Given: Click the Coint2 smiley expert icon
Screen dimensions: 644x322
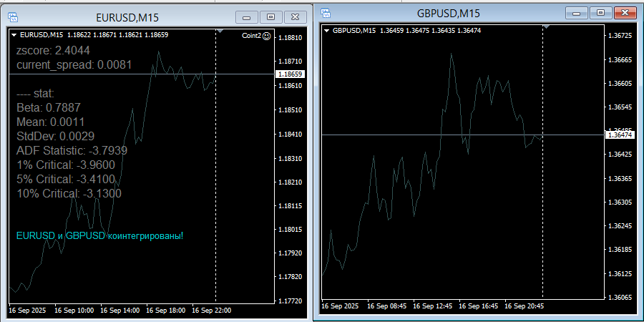Looking at the screenshot, I should click(x=267, y=36).
